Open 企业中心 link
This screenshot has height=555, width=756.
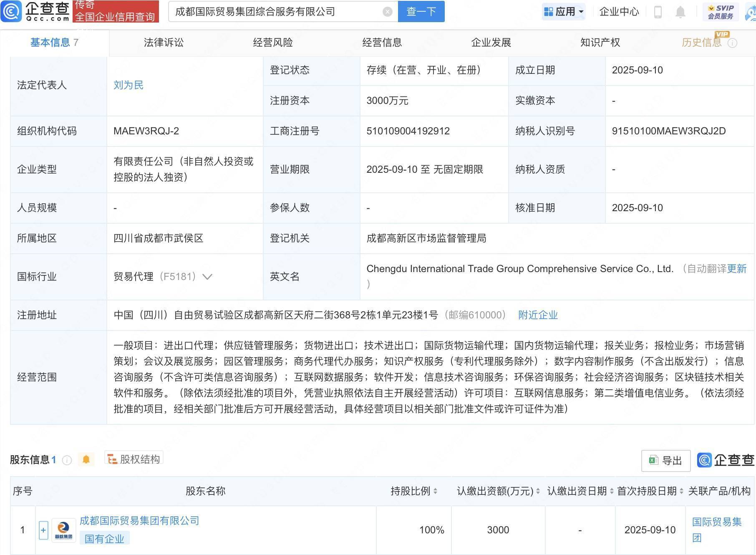[x=619, y=12]
